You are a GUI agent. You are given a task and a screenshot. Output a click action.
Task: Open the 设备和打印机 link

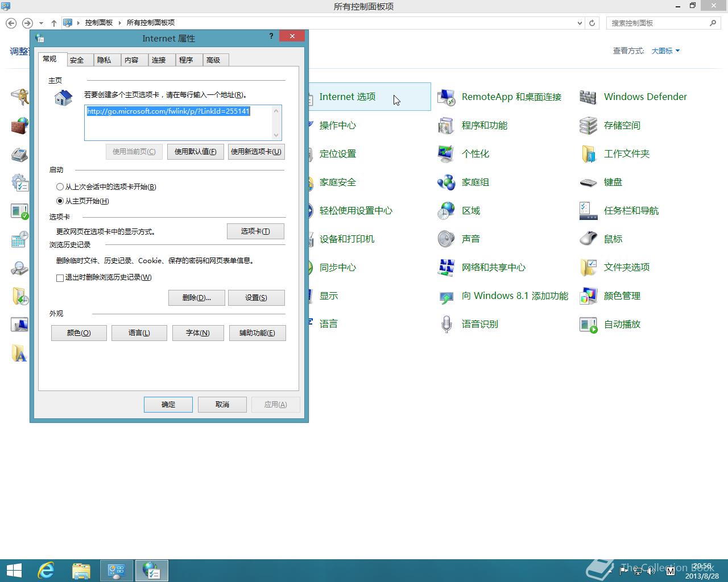pos(347,239)
